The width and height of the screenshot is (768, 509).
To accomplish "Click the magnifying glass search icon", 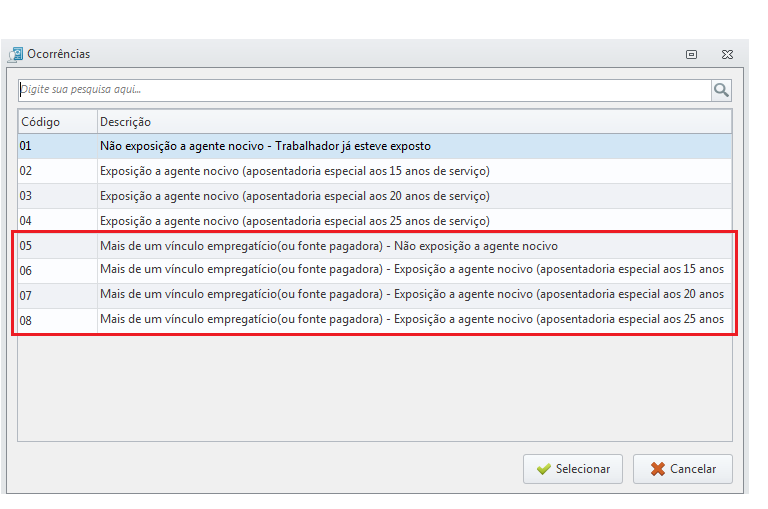I will pyautogui.click(x=721, y=90).
